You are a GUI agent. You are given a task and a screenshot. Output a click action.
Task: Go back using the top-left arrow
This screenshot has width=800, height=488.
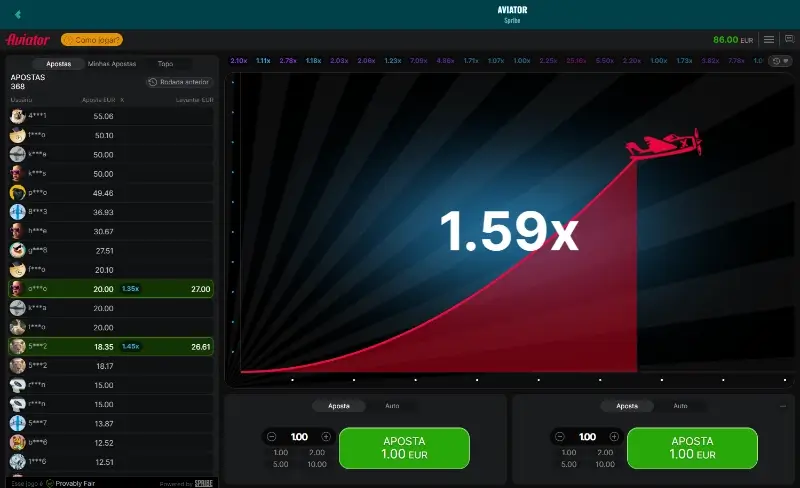(x=18, y=14)
